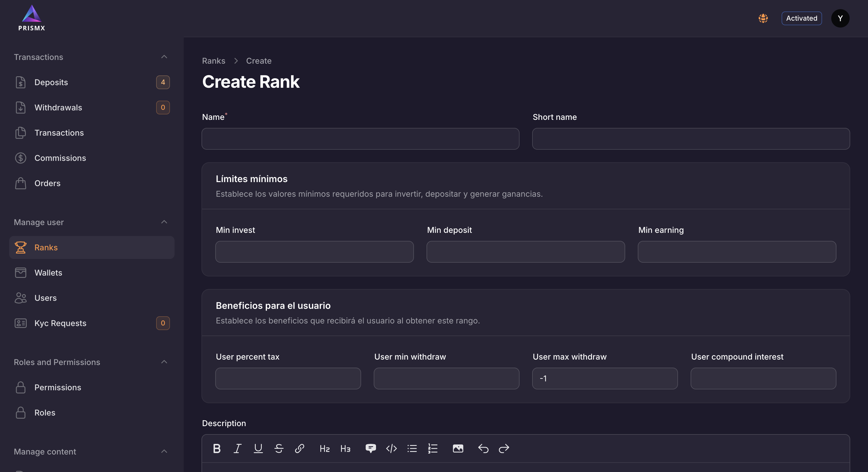The image size is (868, 472).
Task: Follow the Ranks breadcrumb link
Action: pos(214,61)
